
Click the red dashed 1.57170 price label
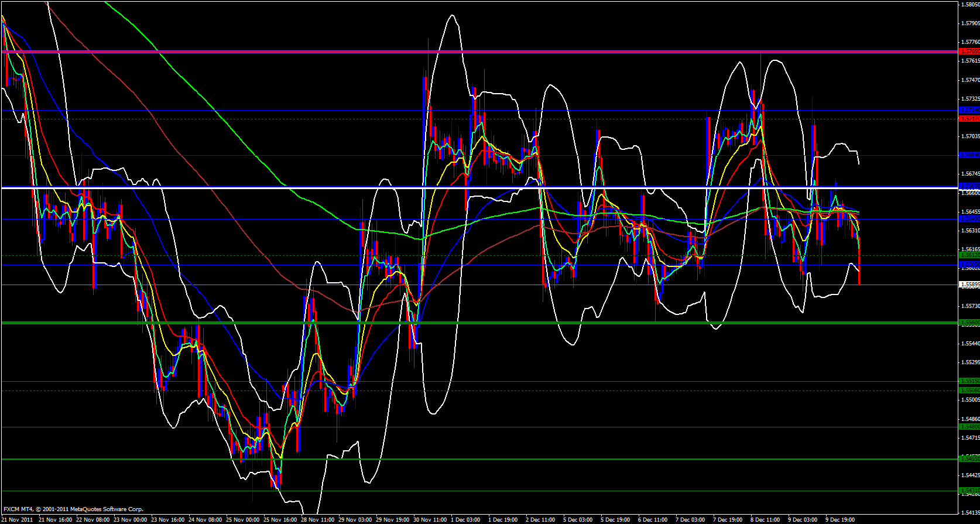pos(969,119)
